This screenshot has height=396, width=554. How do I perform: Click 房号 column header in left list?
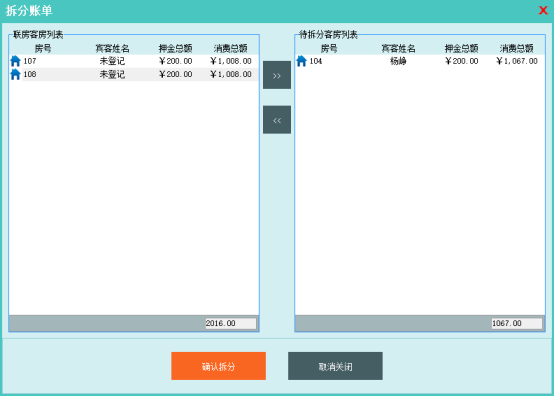pyautogui.click(x=43, y=48)
